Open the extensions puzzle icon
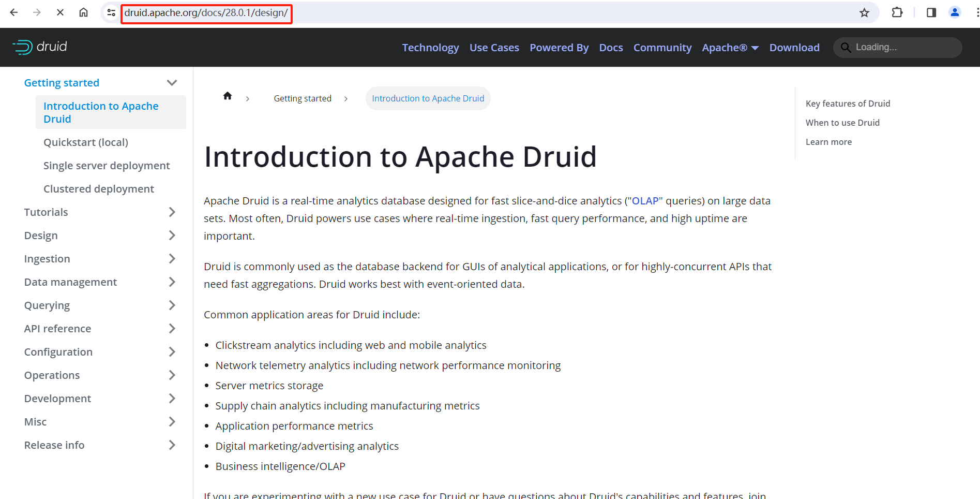The image size is (980, 499). [x=897, y=12]
